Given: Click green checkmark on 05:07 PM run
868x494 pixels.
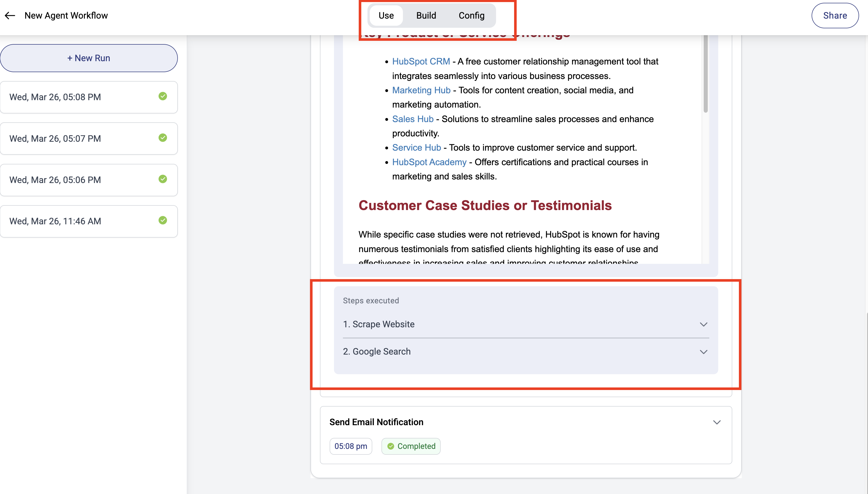Looking at the screenshot, I should pos(163,138).
